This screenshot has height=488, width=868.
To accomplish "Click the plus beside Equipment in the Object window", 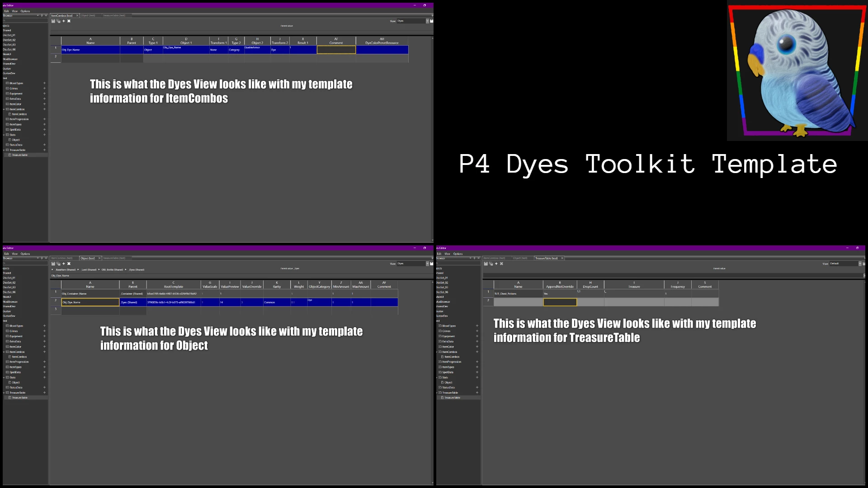I will pos(44,336).
